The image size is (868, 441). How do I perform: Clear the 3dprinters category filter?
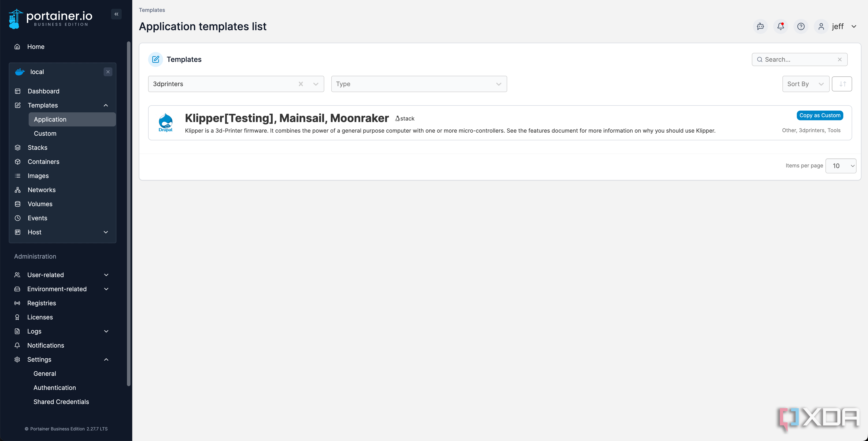pyautogui.click(x=301, y=84)
